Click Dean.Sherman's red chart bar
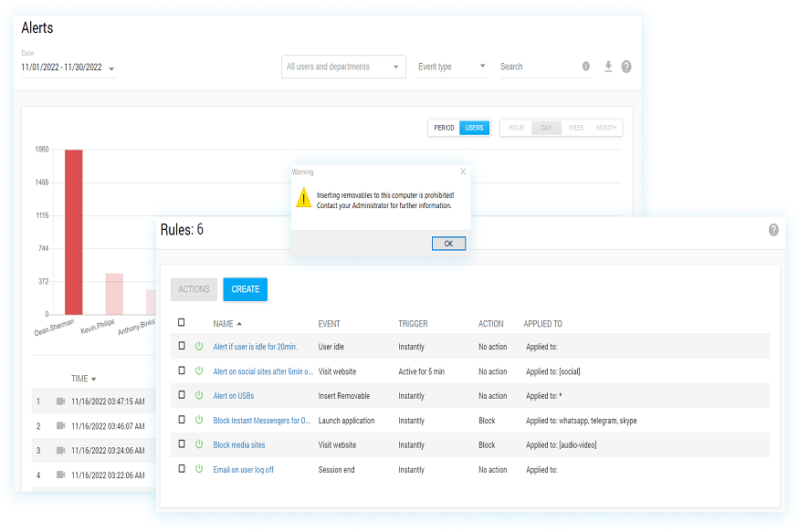The image size is (799, 532). click(73, 232)
